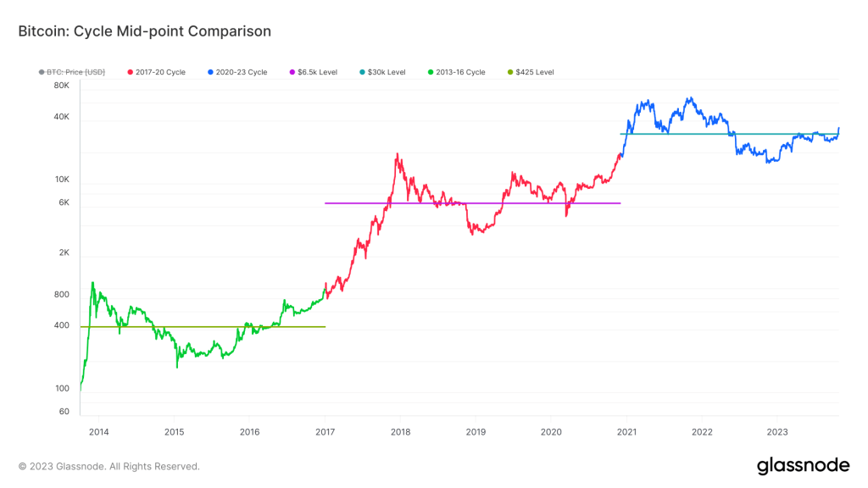Hide the $30k Level legend label
This screenshot has height=488, width=868.
coord(387,73)
